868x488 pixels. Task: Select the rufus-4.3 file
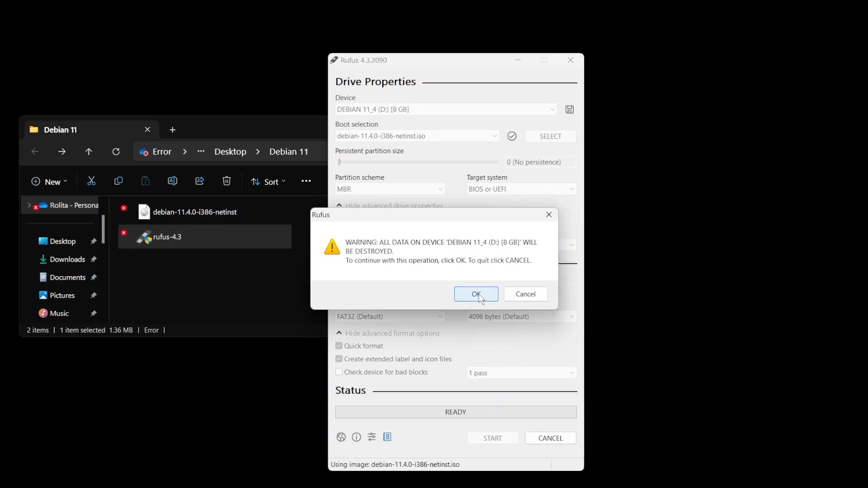click(x=205, y=237)
